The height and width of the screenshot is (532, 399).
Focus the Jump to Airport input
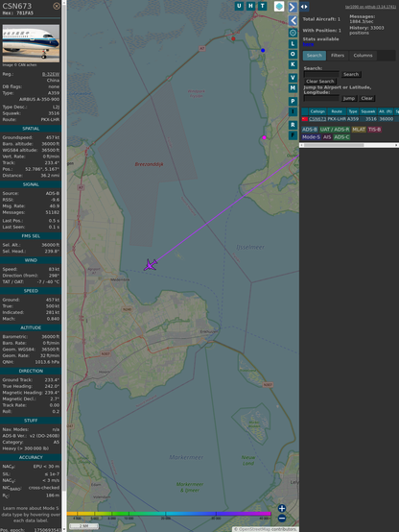(x=321, y=98)
